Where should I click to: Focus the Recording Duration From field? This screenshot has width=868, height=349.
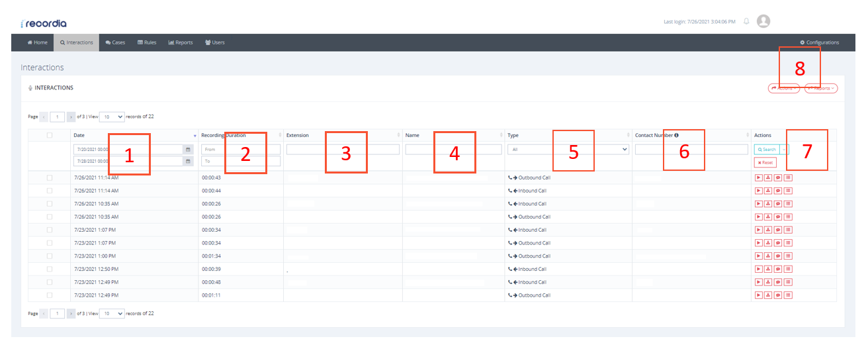pyautogui.click(x=241, y=150)
